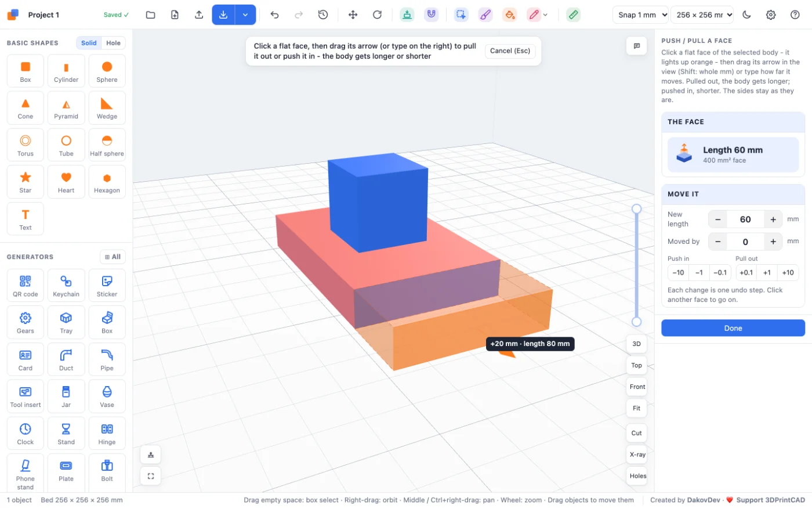Toggle dark mode moon icon

pos(747,15)
